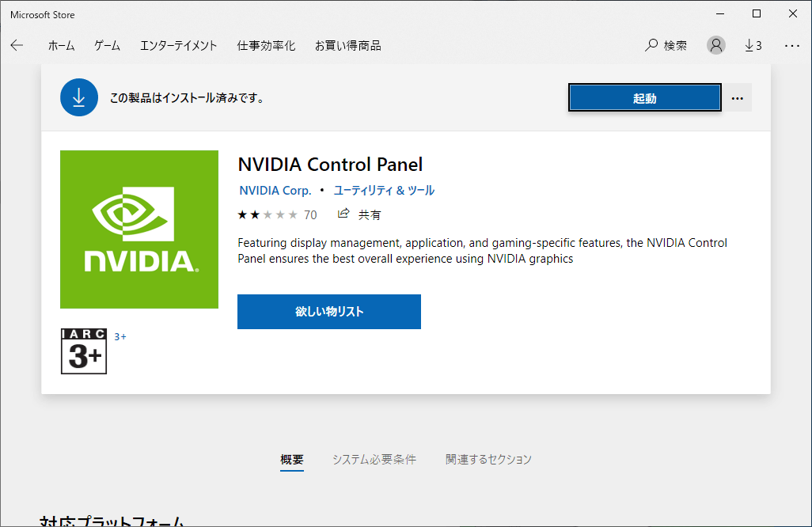812x527 pixels.
Task: Maximize the Microsoft Store window
Action: (757, 14)
